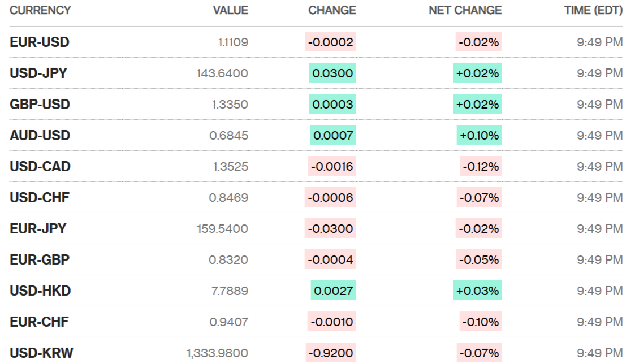
Task: Click the TIME (EDT) column header
Action: coord(593,10)
